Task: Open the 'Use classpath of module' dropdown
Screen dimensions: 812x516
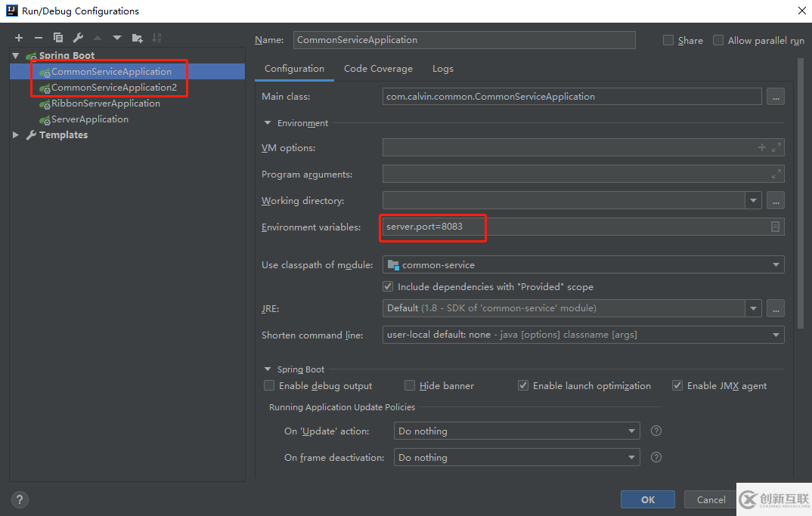Action: (x=776, y=265)
